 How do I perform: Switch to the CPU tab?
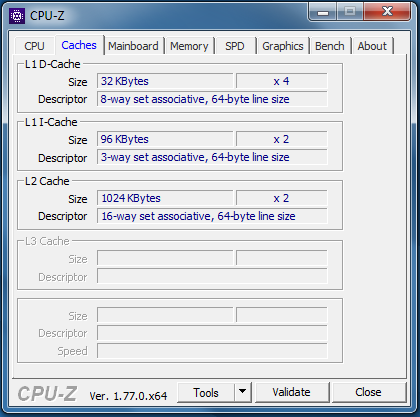(35, 46)
